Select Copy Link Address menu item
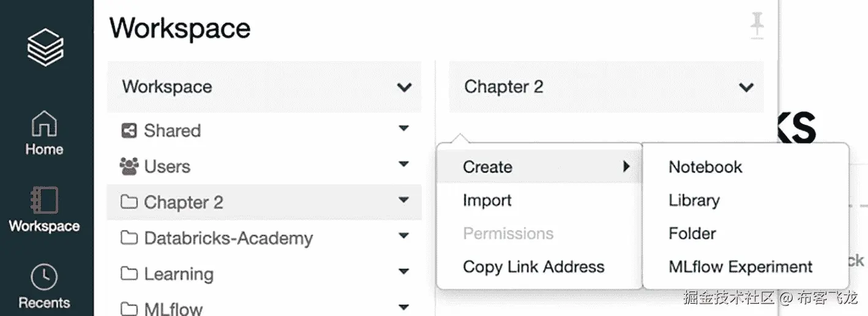The width and height of the screenshot is (868, 316). [533, 267]
